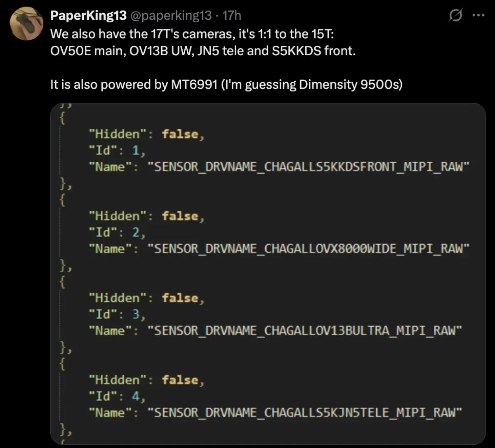Click the 17h post timestamp
The image size is (495, 448).
[x=232, y=16]
